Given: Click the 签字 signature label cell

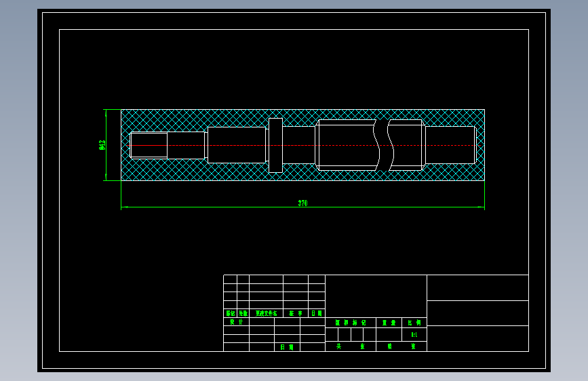Looking at the screenshot, I should [x=296, y=313].
